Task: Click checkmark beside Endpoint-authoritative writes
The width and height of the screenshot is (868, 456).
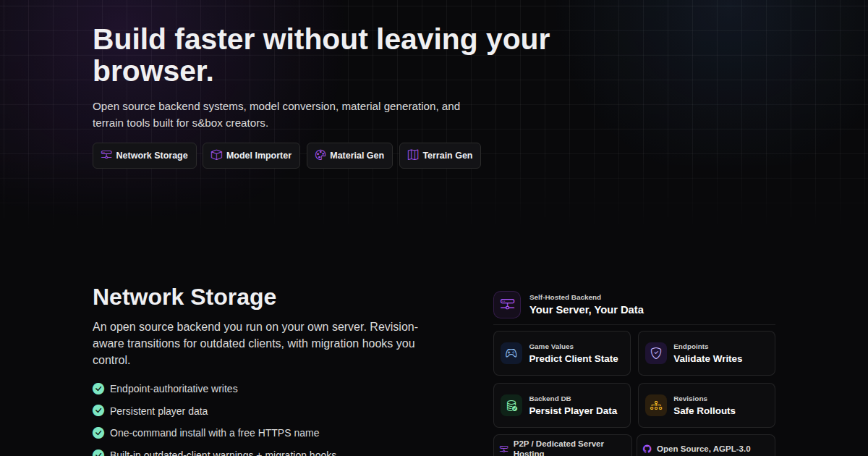Action: [98, 389]
